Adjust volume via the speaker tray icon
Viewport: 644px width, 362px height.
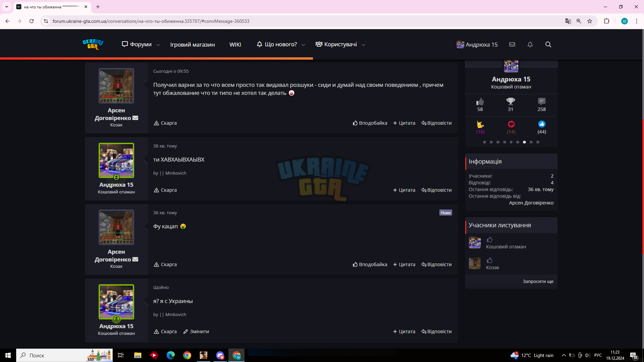click(x=588, y=355)
